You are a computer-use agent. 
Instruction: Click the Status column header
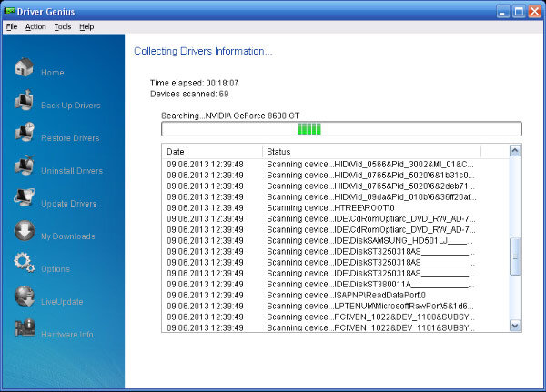[371, 152]
